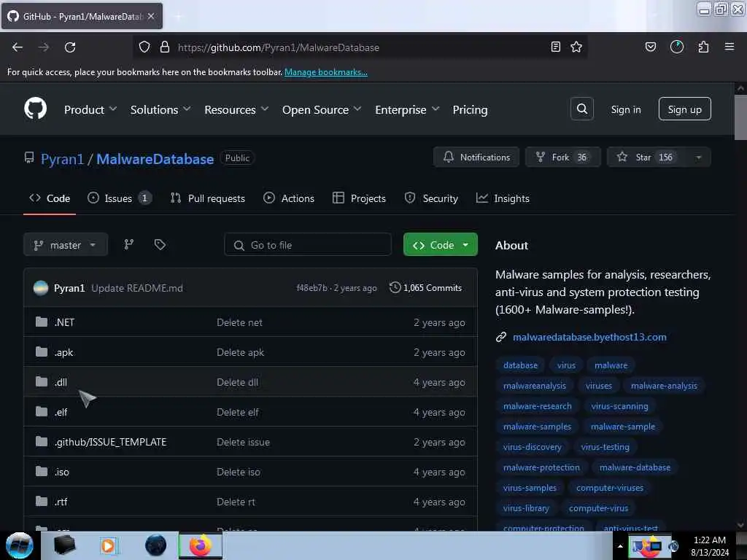Viewport: 747px width, 560px height.
Task: Switch to the Projects tab
Action: pyautogui.click(x=359, y=198)
